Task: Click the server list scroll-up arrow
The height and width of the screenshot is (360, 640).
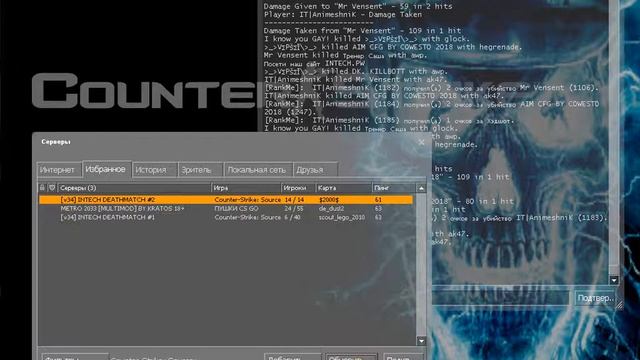Action: pos(421,188)
